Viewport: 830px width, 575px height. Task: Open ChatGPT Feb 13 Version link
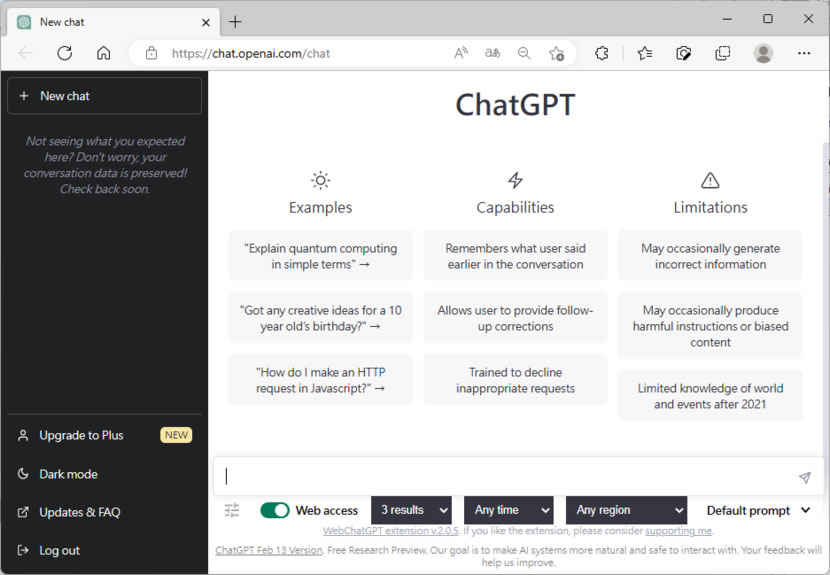pyautogui.click(x=269, y=550)
